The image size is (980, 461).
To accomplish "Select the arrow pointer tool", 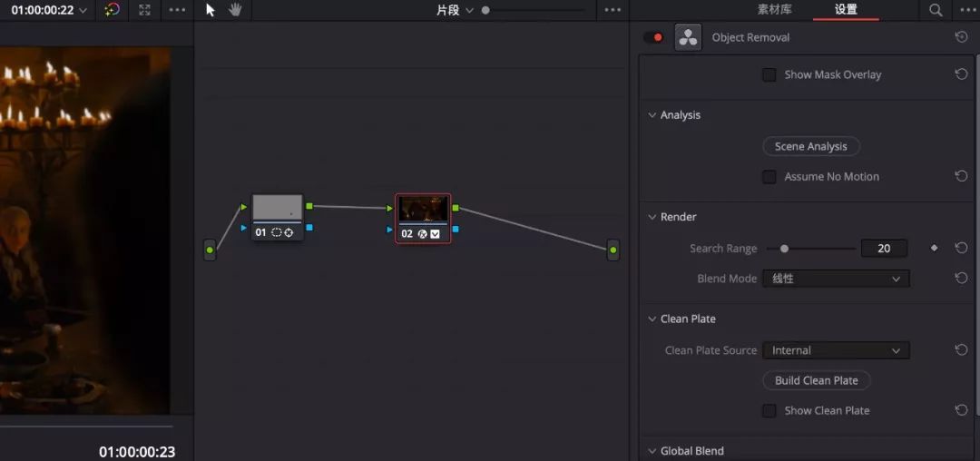I will click(x=211, y=10).
